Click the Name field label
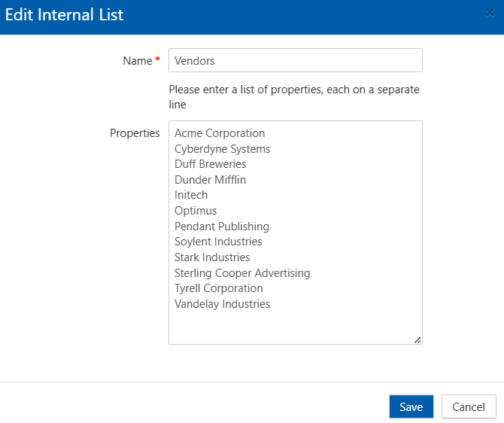This screenshot has width=504, height=423. click(x=137, y=60)
